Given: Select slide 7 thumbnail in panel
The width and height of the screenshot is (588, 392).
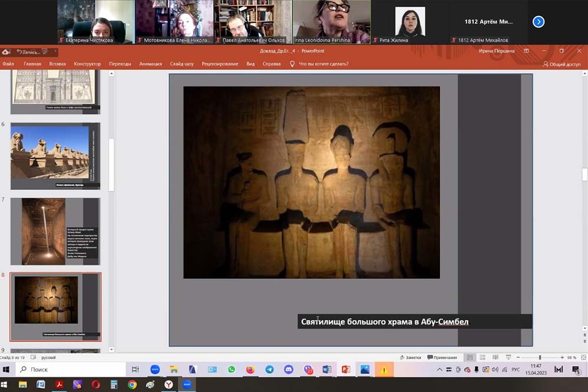Looking at the screenshot, I should pyautogui.click(x=56, y=231).
